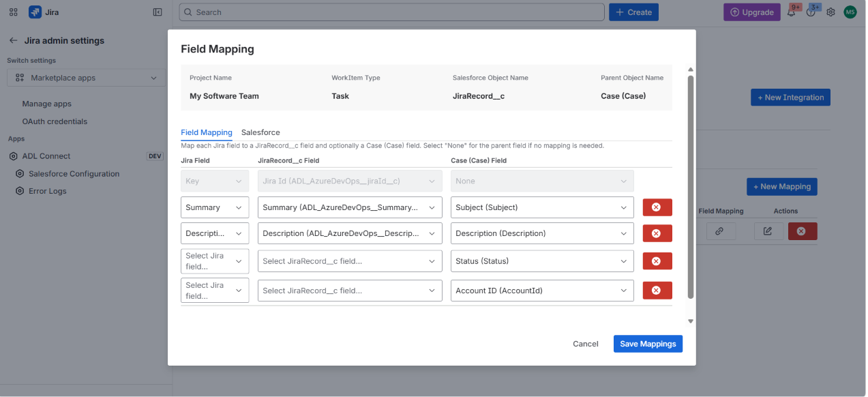The height and width of the screenshot is (397, 868).
Task: Click the dialog's vertical scrollbar
Action: [690, 188]
